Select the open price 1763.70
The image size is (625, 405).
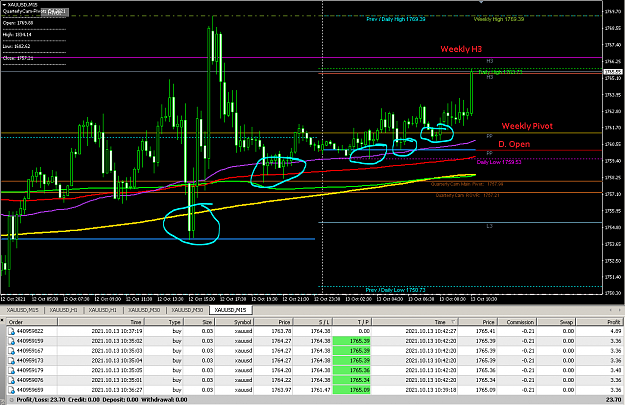281,331
